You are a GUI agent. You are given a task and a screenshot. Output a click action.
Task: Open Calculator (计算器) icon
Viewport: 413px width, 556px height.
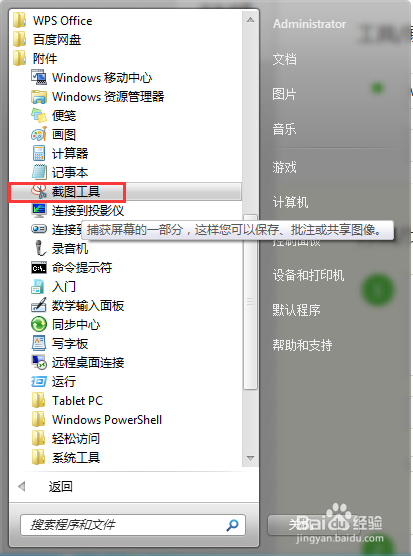click(39, 154)
